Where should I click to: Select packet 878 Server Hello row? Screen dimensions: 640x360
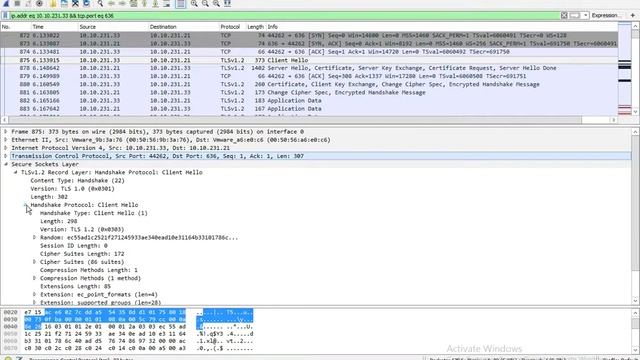tap(309, 68)
